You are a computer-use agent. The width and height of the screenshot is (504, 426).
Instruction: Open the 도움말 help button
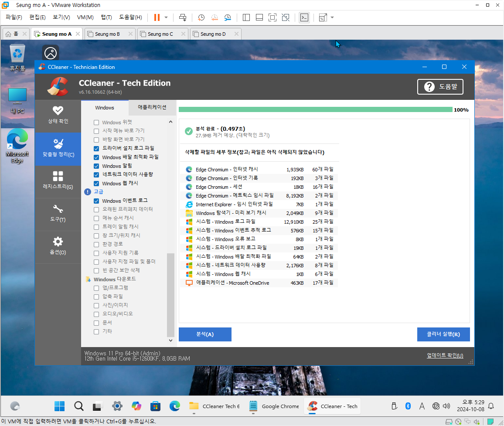pos(440,86)
